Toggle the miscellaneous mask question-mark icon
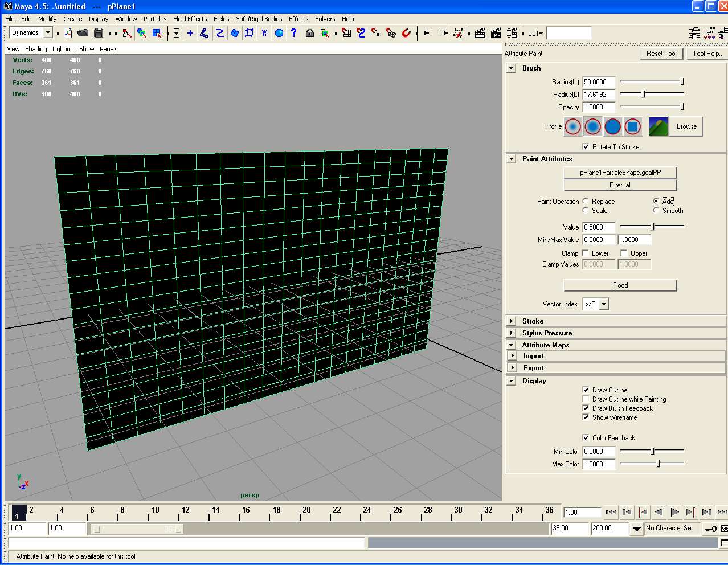728x565 pixels. [x=293, y=33]
